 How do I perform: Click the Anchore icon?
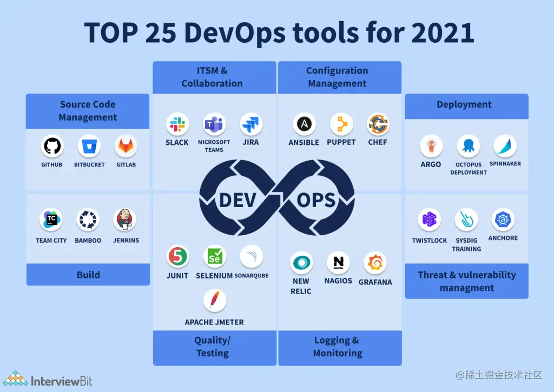click(x=503, y=220)
